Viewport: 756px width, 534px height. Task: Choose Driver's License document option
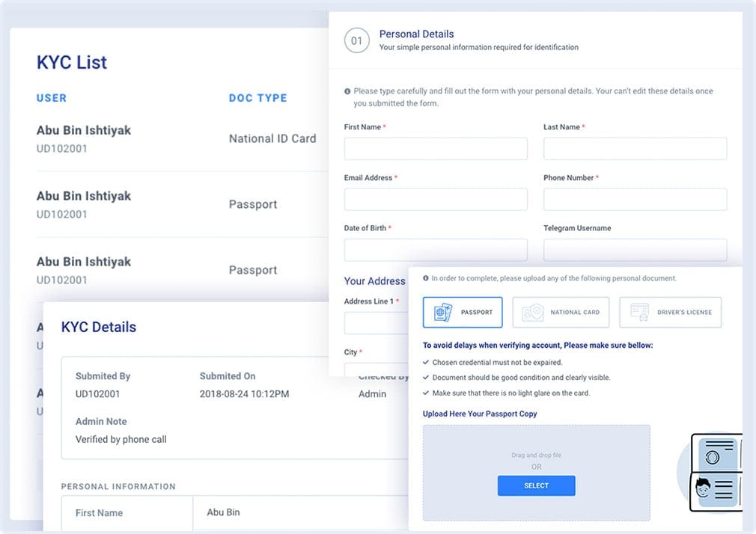(x=670, y=312)
